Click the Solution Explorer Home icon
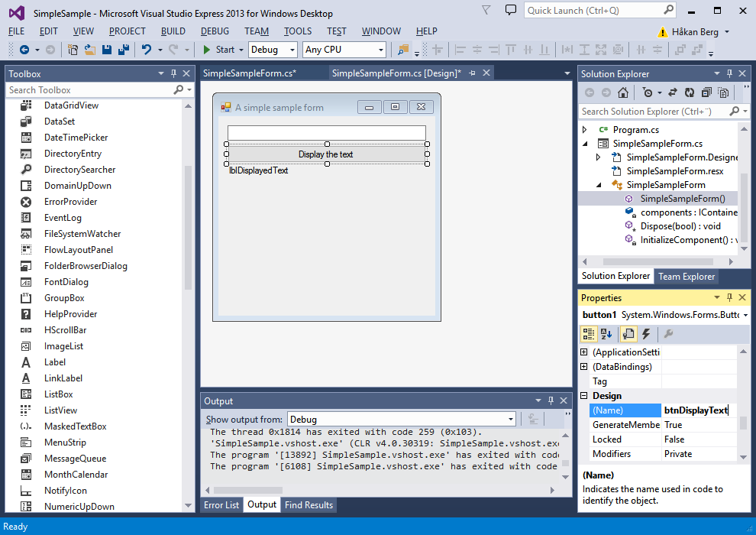 [623, 92]
